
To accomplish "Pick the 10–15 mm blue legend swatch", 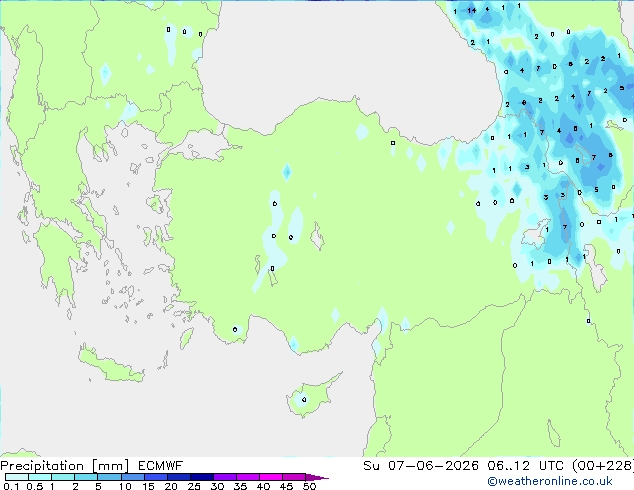I will pyautogui.click(x=132, y=477).
